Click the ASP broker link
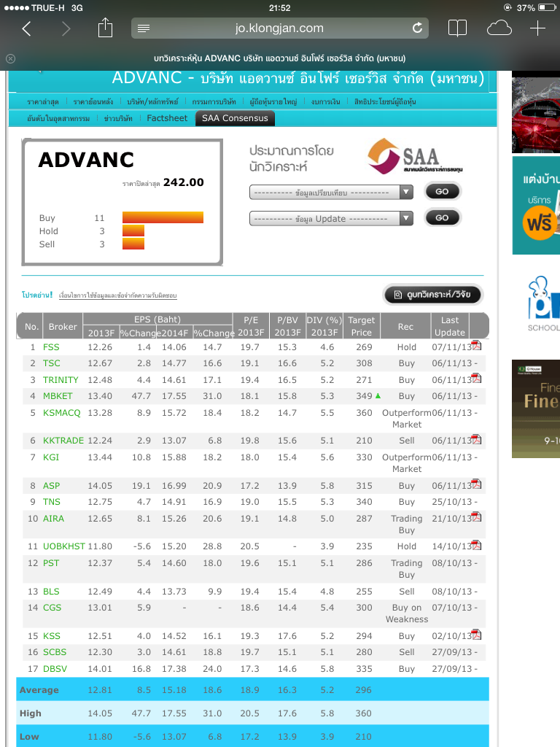 click(52, 485)
